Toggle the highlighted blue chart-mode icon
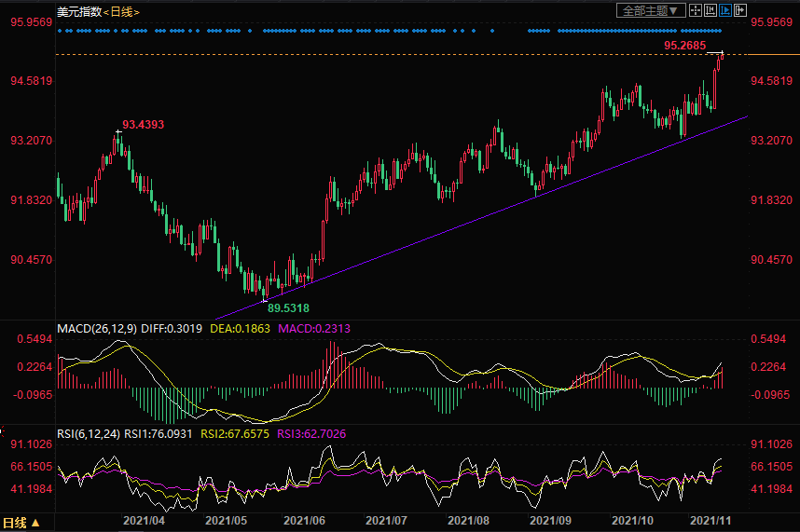 tap(726, 10)
